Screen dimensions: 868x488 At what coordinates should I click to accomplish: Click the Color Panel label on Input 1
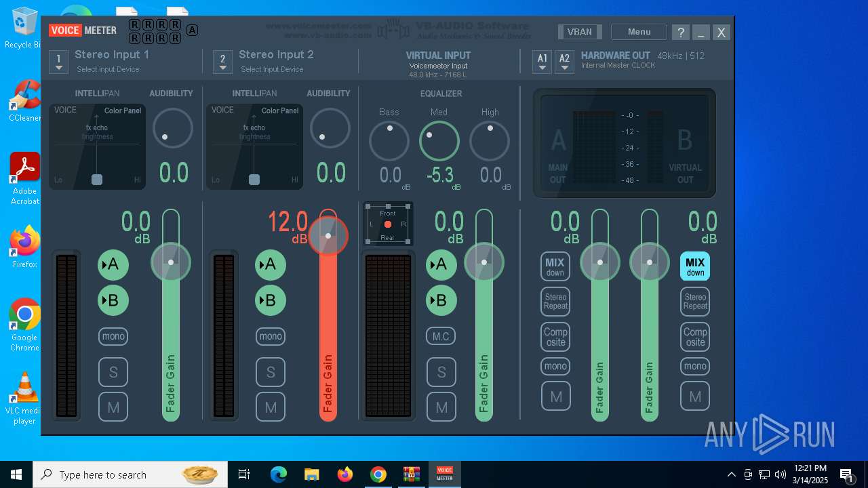tap(123, 110)
